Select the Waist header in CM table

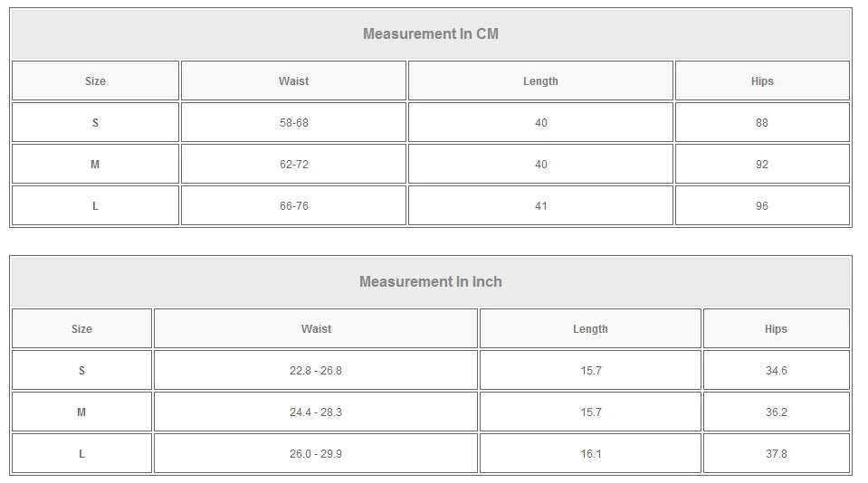[x=293, y=81]
